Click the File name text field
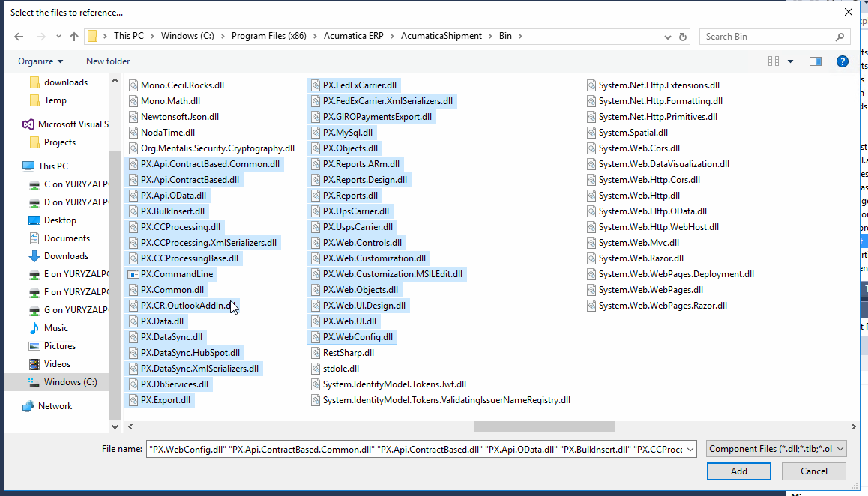The image size is (868, 496). (x=415, y=449)
